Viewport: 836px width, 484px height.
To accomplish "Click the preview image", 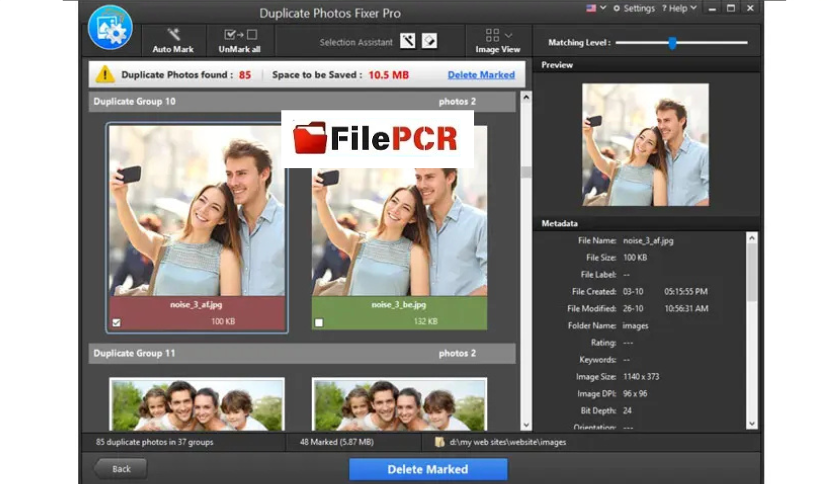I will pyautogui.click(x=645, y=144).
